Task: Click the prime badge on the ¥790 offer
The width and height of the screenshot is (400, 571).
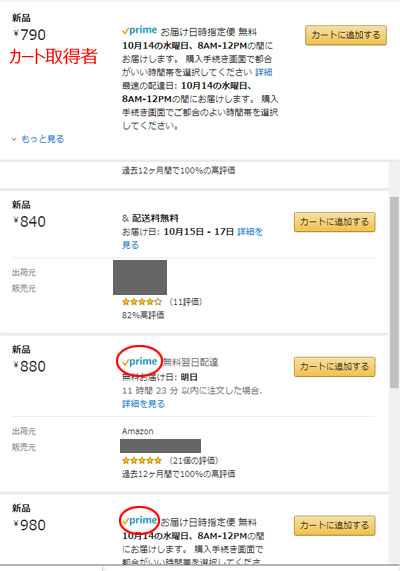Action: click(x=140, y=31)
